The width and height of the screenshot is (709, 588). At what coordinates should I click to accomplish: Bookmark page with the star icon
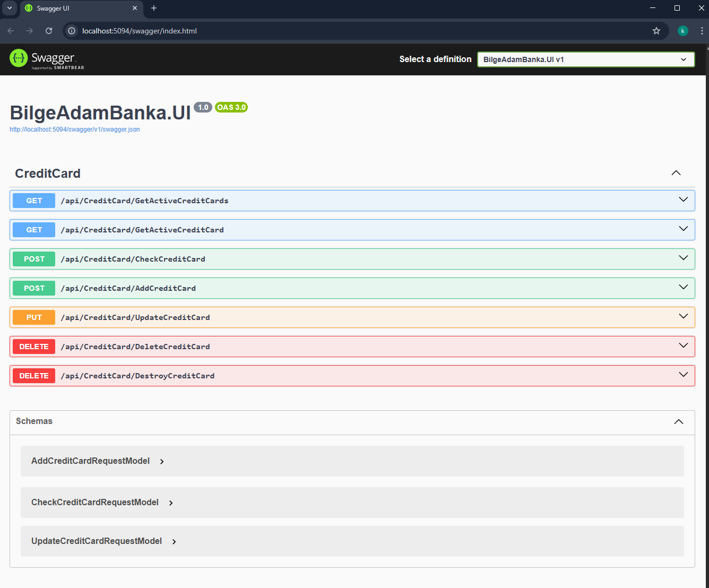[656, 31]
